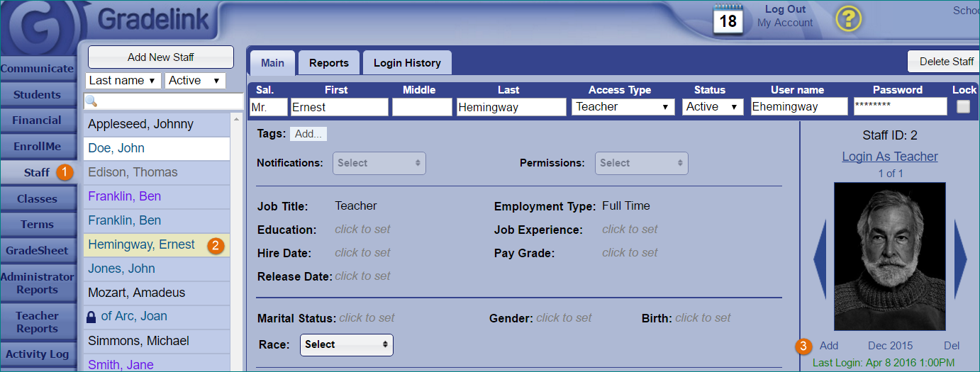Switch to the Reports tab
Screen dimensions: 980x372
tap(329, 63)
